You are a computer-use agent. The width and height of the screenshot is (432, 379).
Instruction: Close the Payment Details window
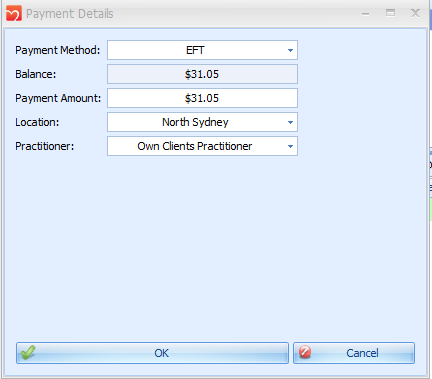tap(415, 13)
